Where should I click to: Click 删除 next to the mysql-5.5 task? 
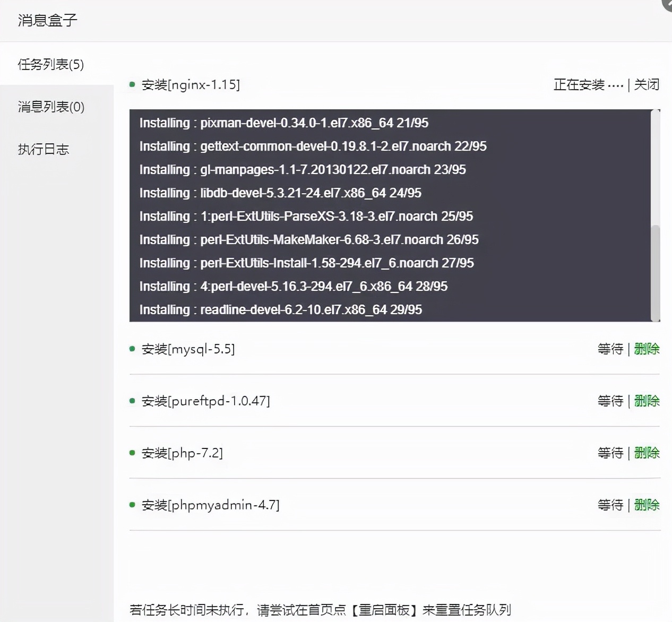(647, 349)
